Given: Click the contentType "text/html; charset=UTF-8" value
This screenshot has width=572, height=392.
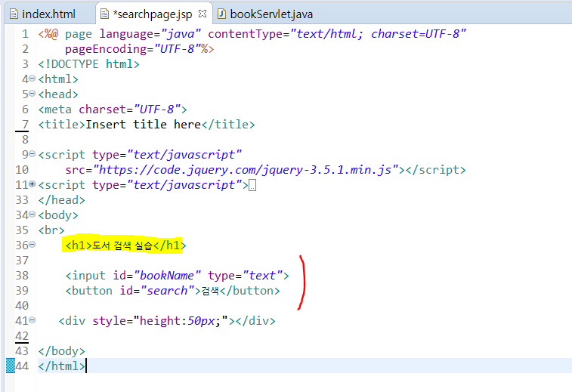Looking at the screenshot, I should pos(379,34).
